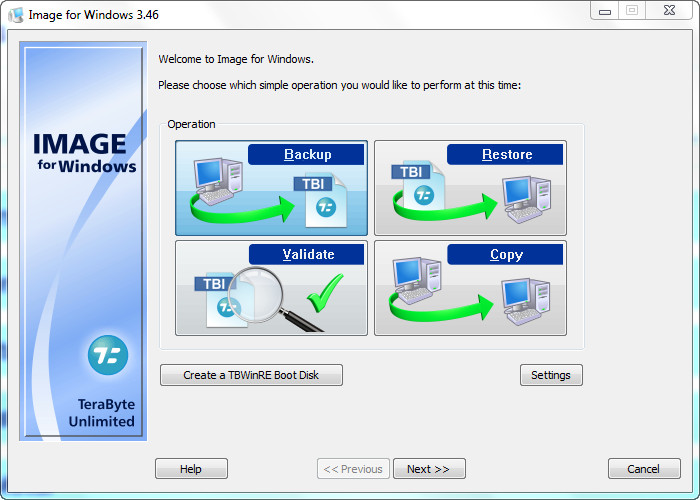Open the Settings dialog

tap(551, 375)
